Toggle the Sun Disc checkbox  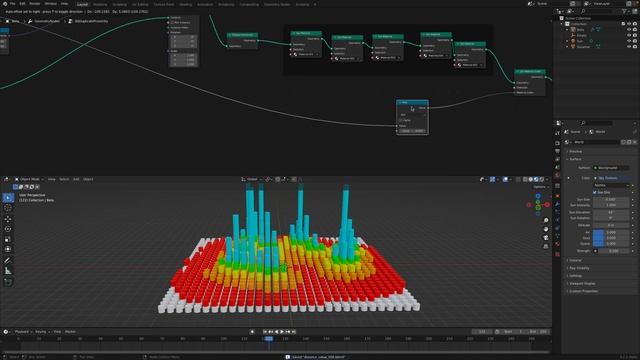595,192
